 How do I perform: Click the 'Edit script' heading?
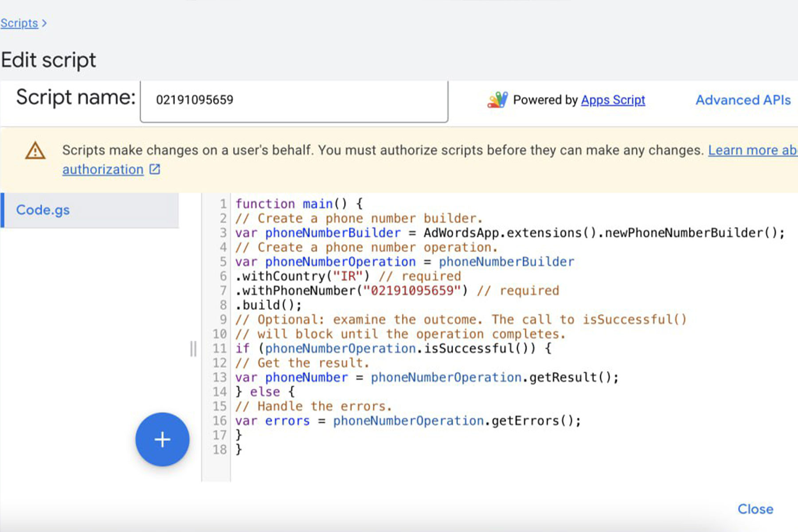[48, 60]
